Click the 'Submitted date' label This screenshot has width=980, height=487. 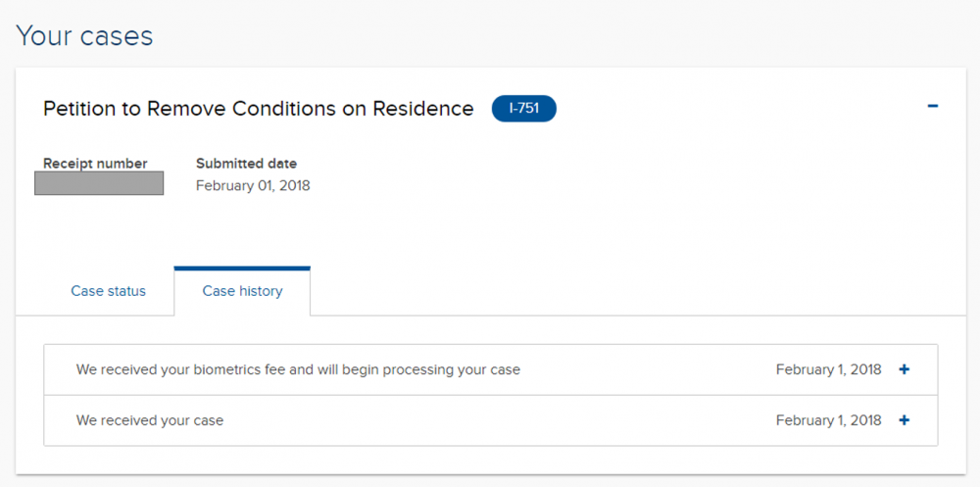point(246,164)
